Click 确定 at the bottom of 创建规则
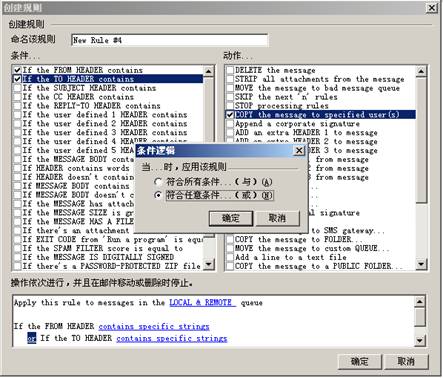Image resolution: width=443 pixels, height=378 pixels. click(x=359, y=361)
